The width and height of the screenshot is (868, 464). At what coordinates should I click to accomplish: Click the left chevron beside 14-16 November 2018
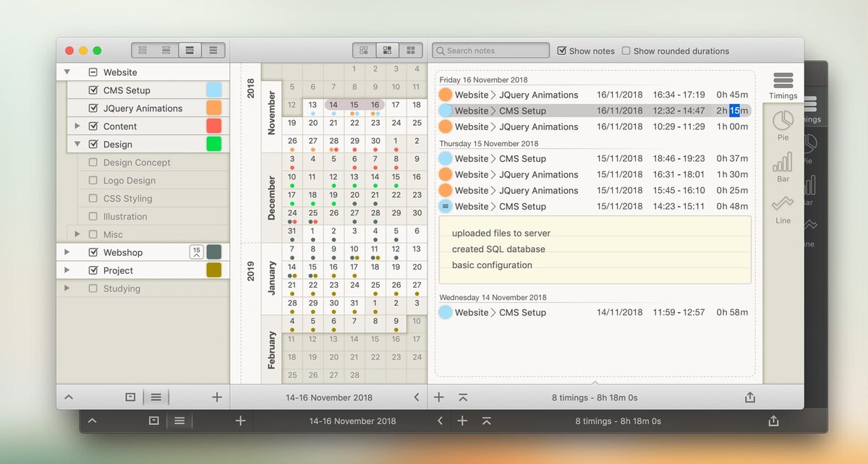[417, 398]
